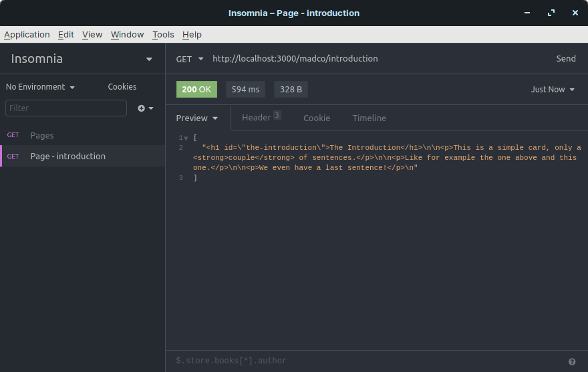
Task: Click the 594 ms response time badge
Action: (x=246, y=90)
